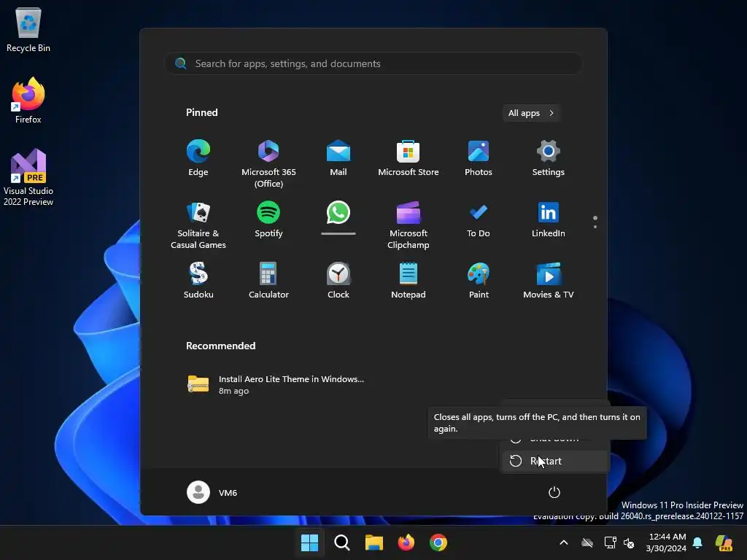
Task: Select Visual Studio 2022 Preview desktop shortcut
Action: pyautogui.click(x=28, y=177)
